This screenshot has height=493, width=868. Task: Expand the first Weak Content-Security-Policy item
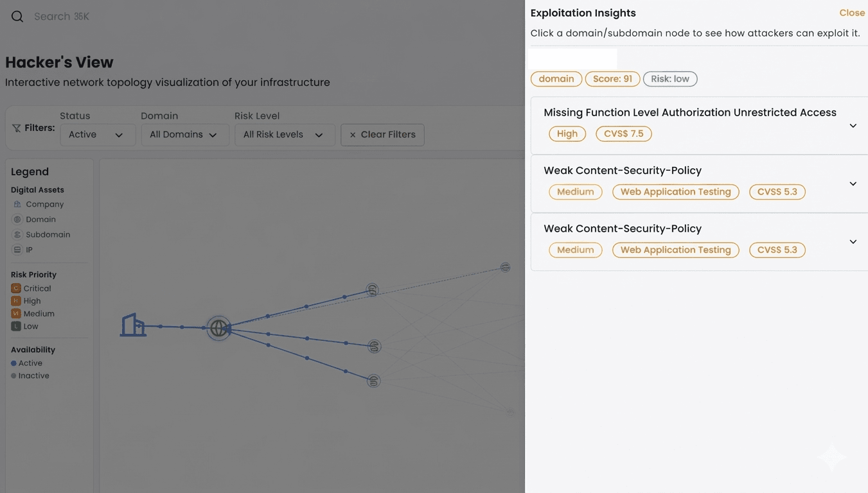click(853, 184)
